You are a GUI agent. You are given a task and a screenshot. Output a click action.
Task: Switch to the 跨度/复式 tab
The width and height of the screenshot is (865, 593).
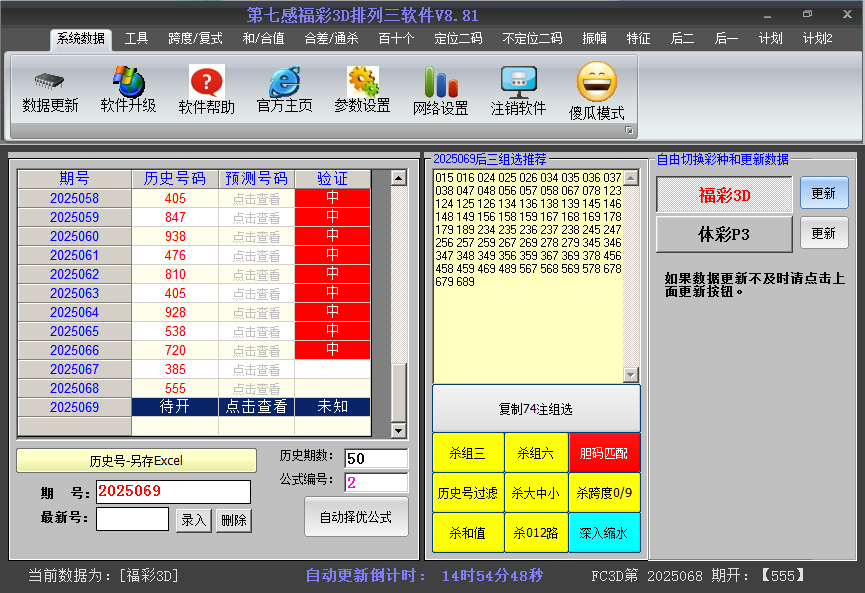point(195,39)
